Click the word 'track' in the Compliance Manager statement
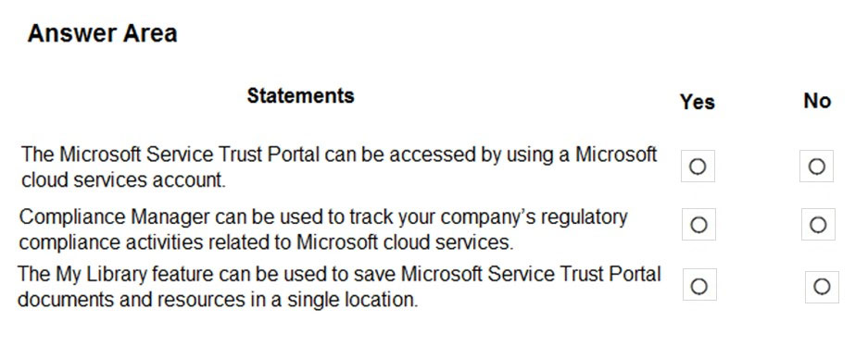The height and width of the screenshot is (346, 868). click(x=370, y=216)
